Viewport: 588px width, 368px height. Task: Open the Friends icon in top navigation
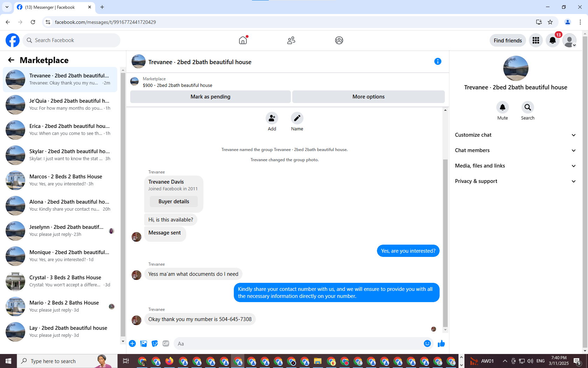pyautogui.click(x=291, y=40)
